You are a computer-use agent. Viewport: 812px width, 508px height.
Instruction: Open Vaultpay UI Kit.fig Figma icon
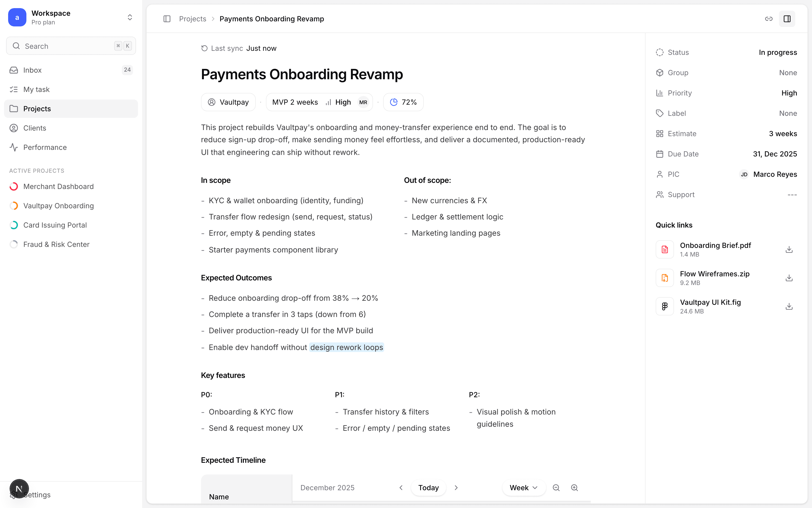click(x=665, y=306)
